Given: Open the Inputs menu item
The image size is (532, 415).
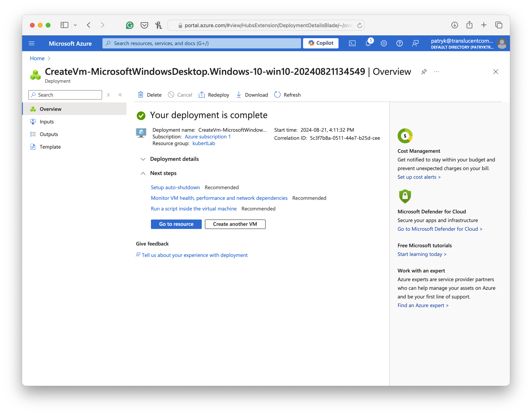Looking at the screenshot, I should point(47,122).
